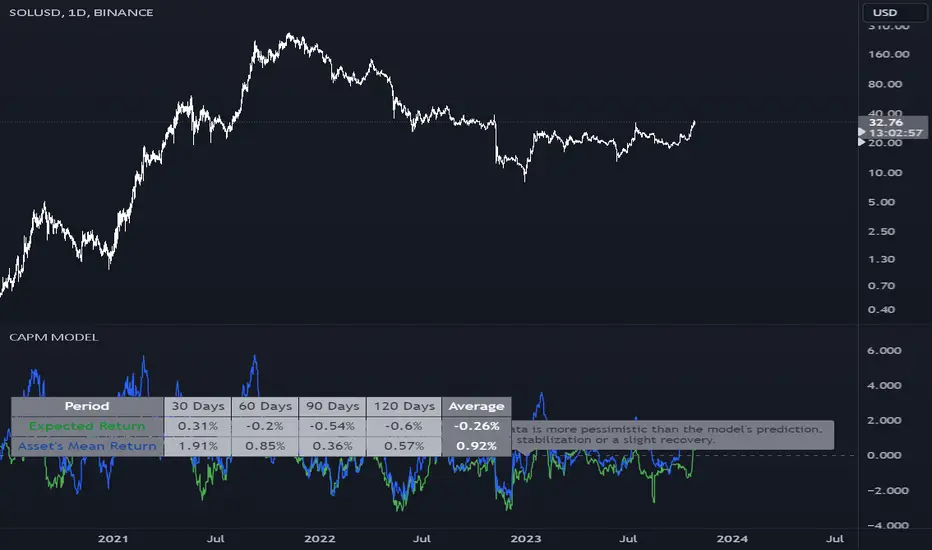This screenshot has width=932, height=550.
Task: Click the CAPM MODEL indicator title
Action: tap(53, 337)
